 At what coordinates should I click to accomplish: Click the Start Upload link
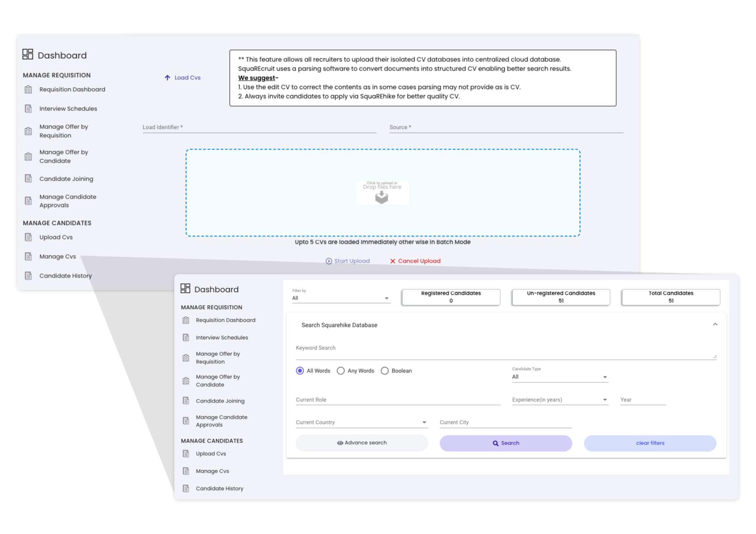pos(348,261)
